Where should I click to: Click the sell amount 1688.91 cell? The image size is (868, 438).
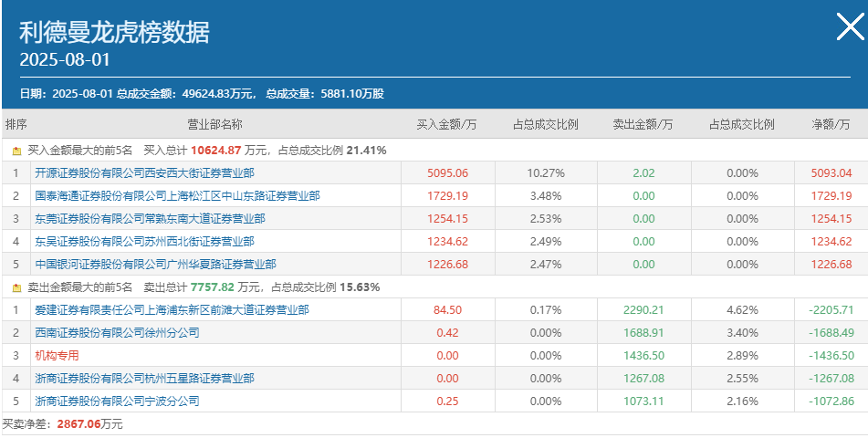point(643,332)
